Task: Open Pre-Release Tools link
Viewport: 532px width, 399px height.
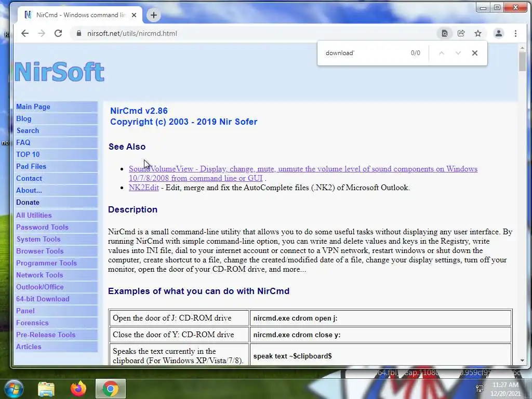Action: 46,335
